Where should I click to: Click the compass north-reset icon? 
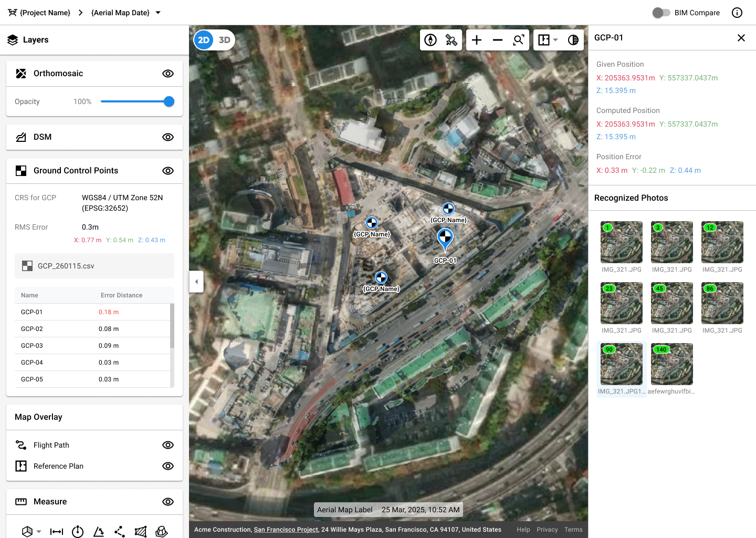coord(430,40)
